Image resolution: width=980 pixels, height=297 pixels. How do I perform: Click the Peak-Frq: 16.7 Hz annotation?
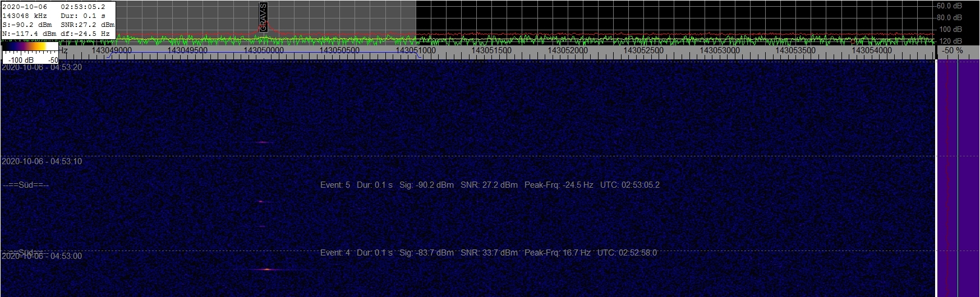click(x=558, y=253)
